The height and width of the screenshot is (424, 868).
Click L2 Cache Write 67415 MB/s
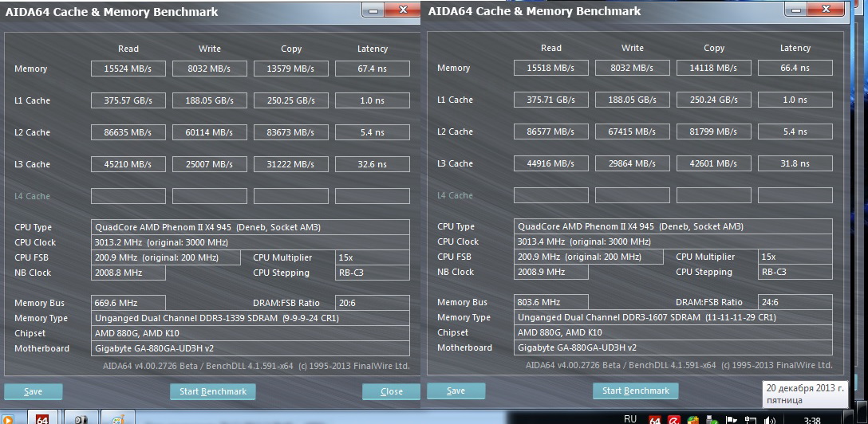(x=632, y=132)
